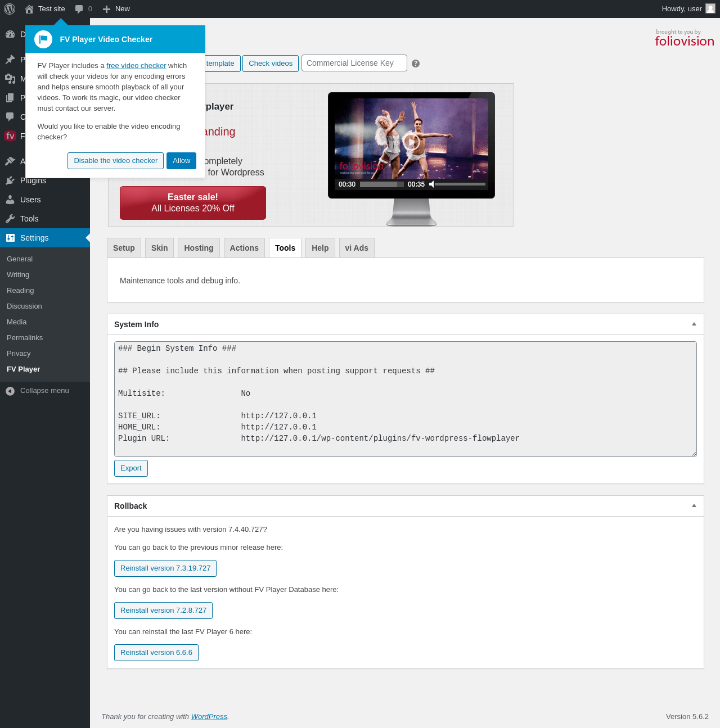Select the Tools tab
The image size is (720, 728).
(285, 248)
